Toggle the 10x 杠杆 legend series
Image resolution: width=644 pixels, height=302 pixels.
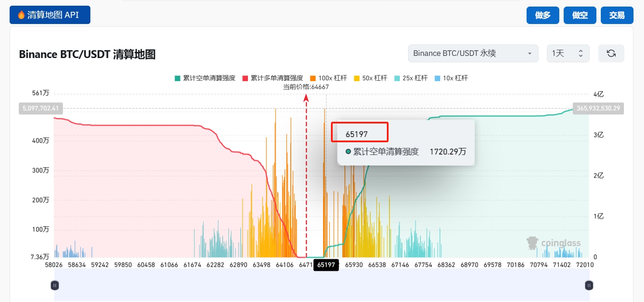(x=451, y=78)
